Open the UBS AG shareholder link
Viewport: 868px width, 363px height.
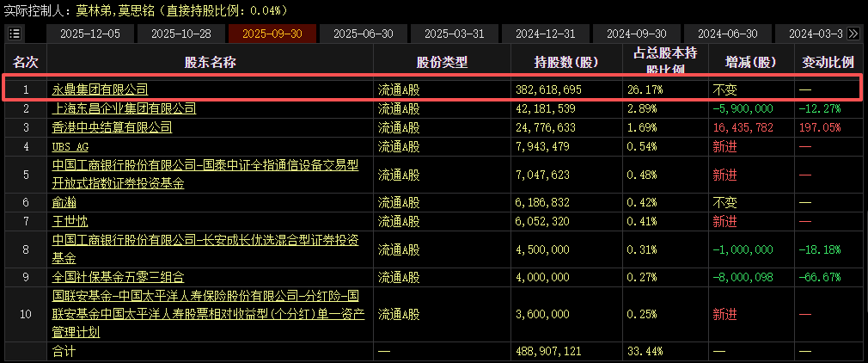click(x=70, y=147)
